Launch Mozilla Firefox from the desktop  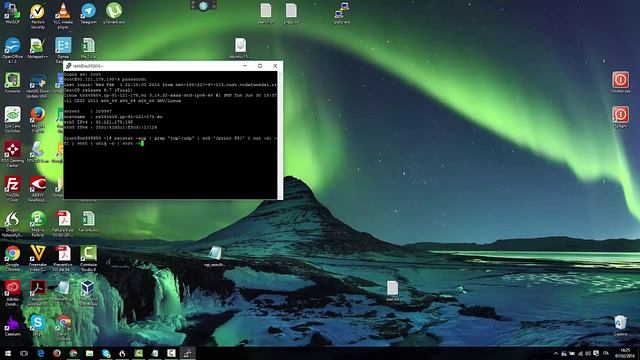(x=38, y=120)
